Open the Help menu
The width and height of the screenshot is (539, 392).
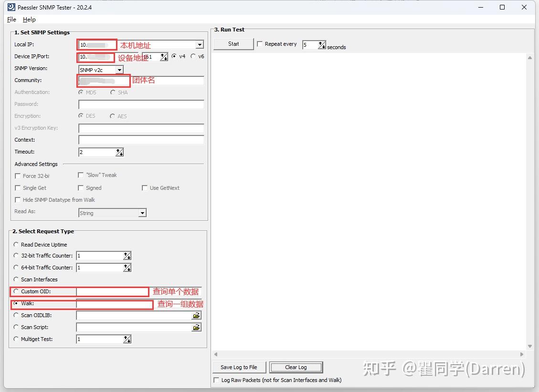click(x=29, y=20)
